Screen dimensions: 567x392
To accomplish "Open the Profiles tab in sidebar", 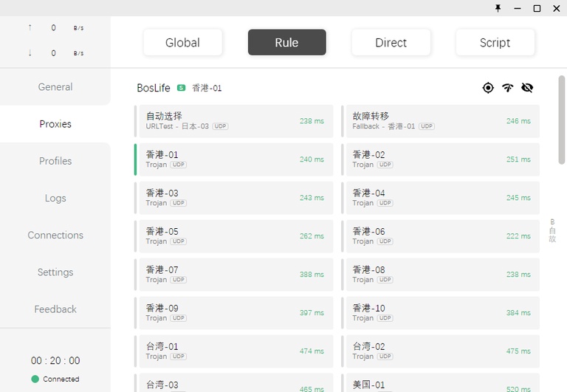I will (x=55, y=161).
